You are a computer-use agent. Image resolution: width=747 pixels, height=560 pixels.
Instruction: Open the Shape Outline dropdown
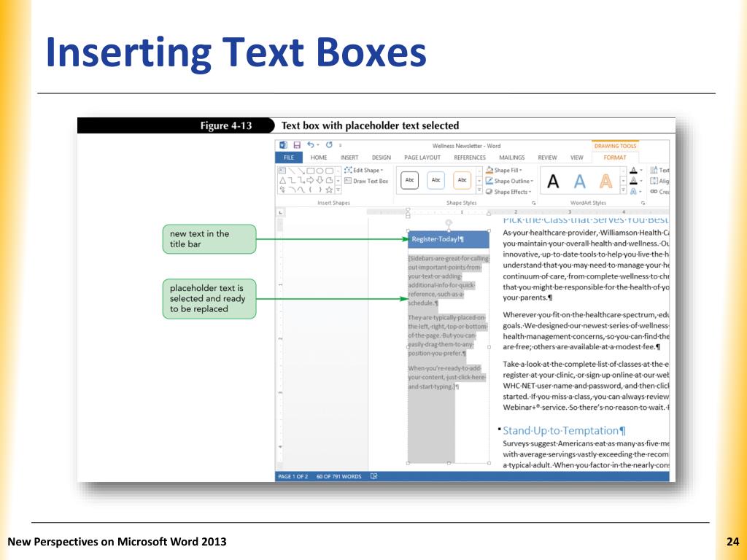pyautogui.click(x=509, y=181)
